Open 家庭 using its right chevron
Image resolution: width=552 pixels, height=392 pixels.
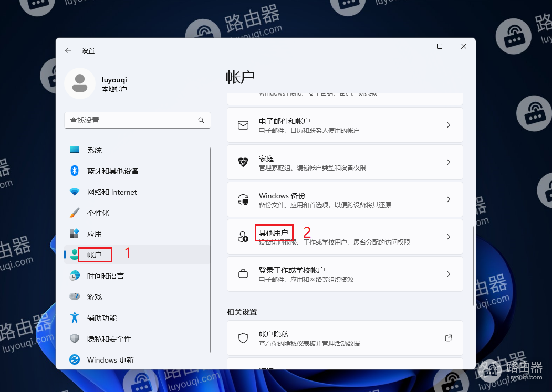click(x=449, y=162)
